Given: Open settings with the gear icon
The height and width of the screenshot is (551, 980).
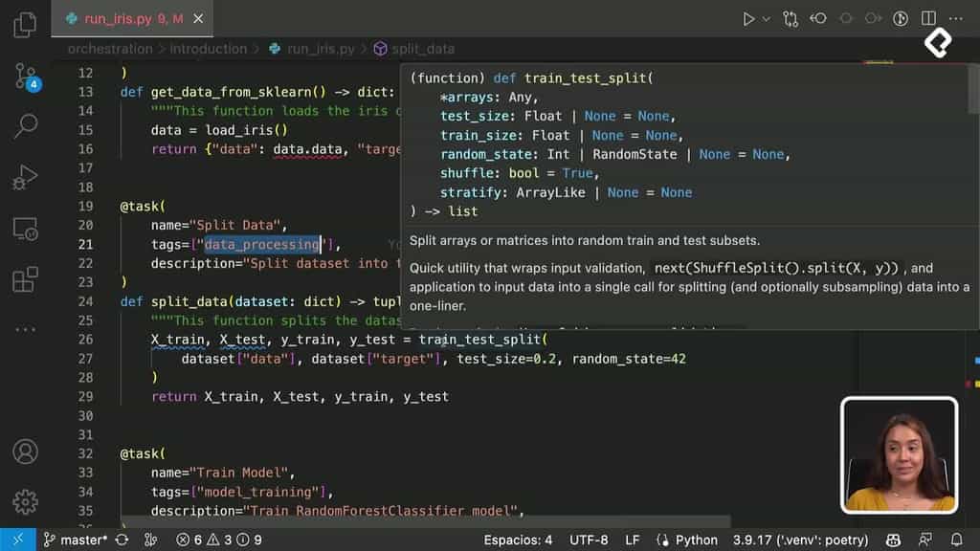Looking at the screenshot, I should tap(27, 501).
